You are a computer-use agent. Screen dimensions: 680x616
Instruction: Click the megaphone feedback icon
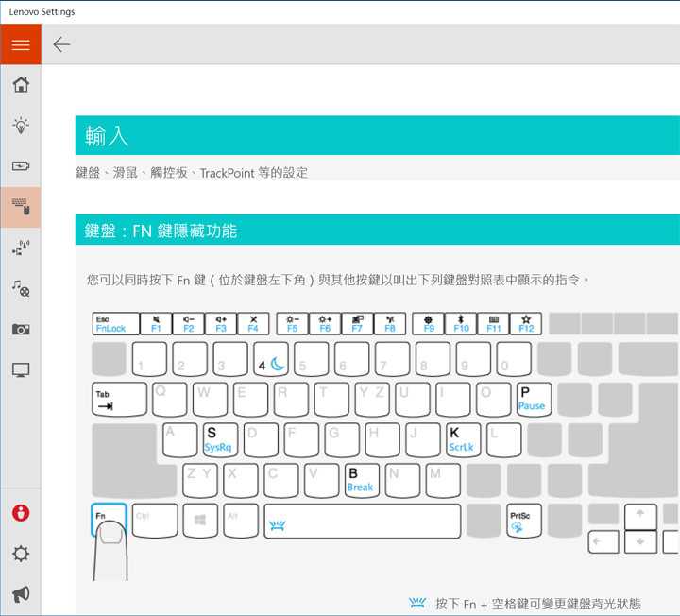20,594
